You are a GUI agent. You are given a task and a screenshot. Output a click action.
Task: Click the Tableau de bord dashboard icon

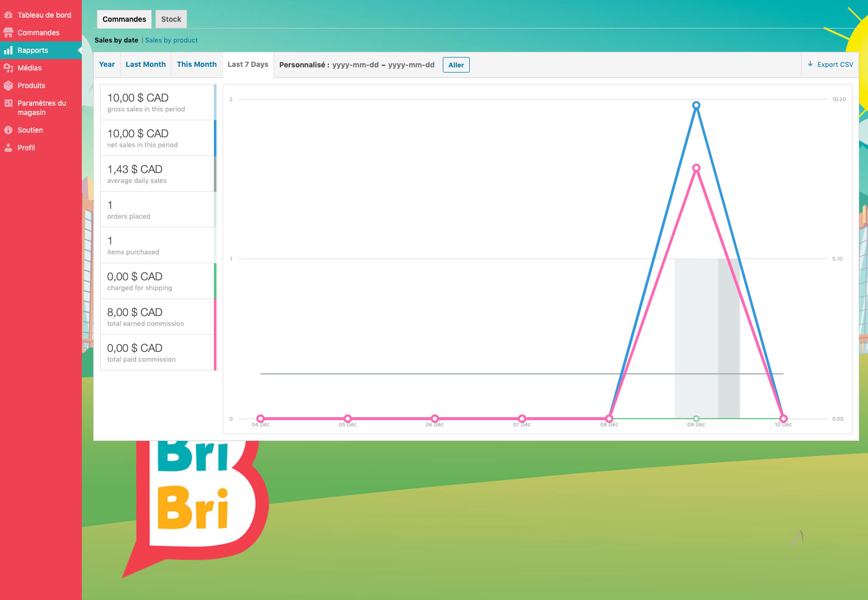coord(8,15)
